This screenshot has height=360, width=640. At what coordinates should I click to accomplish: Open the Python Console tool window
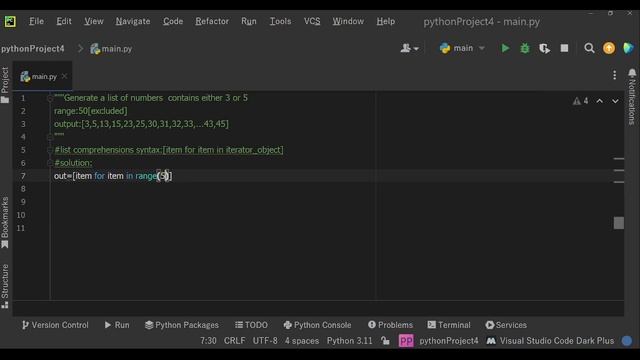[x=317, y=325]
